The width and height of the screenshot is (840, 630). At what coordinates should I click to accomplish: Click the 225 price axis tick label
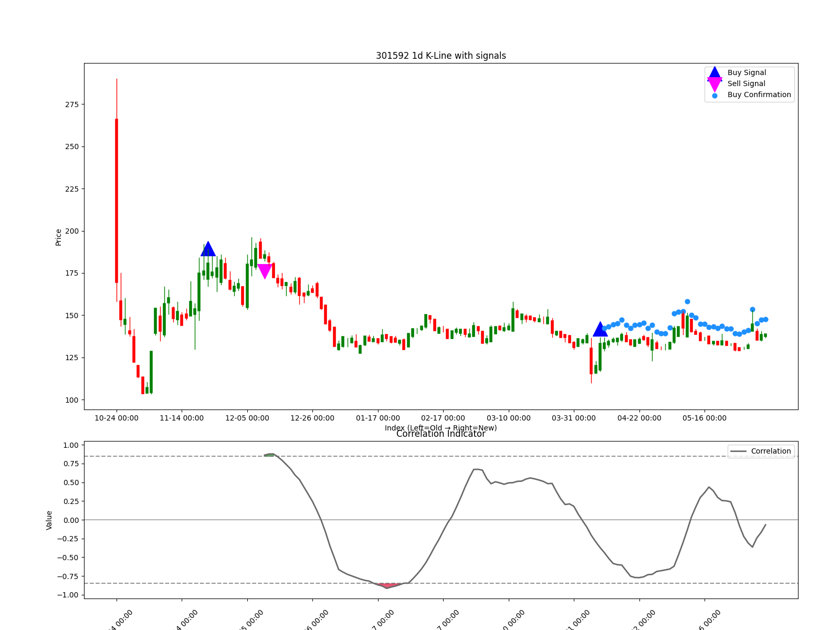click(x=72, y=189)
